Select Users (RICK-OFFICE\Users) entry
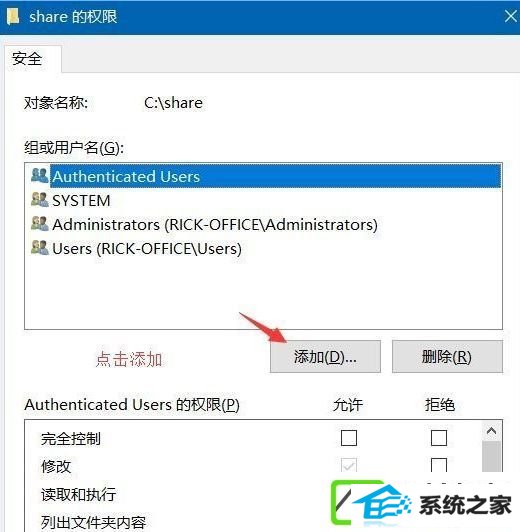520x532 pixels. (x=147, y=249)
